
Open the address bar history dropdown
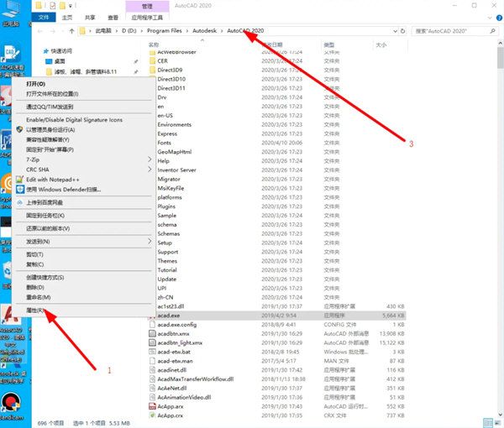(395, 31)
